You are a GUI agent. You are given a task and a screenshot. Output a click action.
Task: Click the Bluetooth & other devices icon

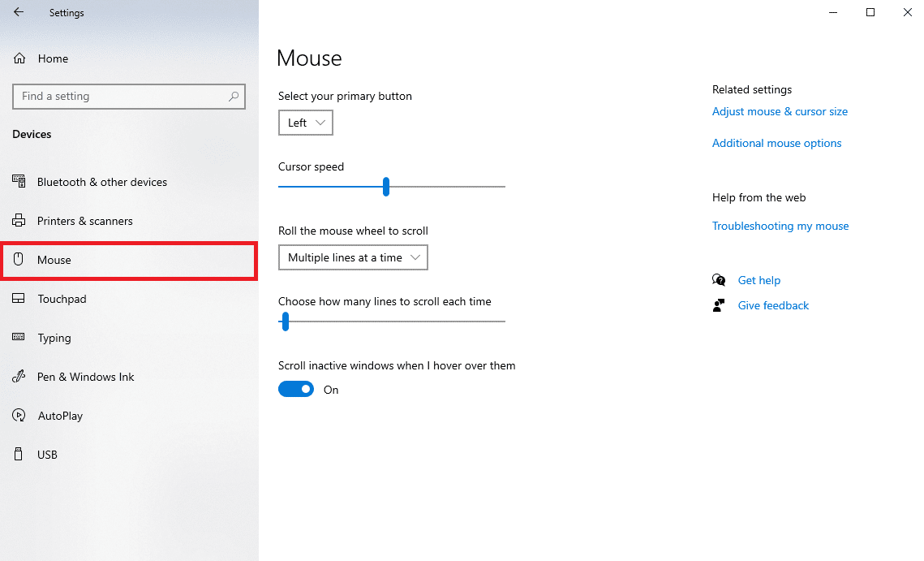pos(19,181)
